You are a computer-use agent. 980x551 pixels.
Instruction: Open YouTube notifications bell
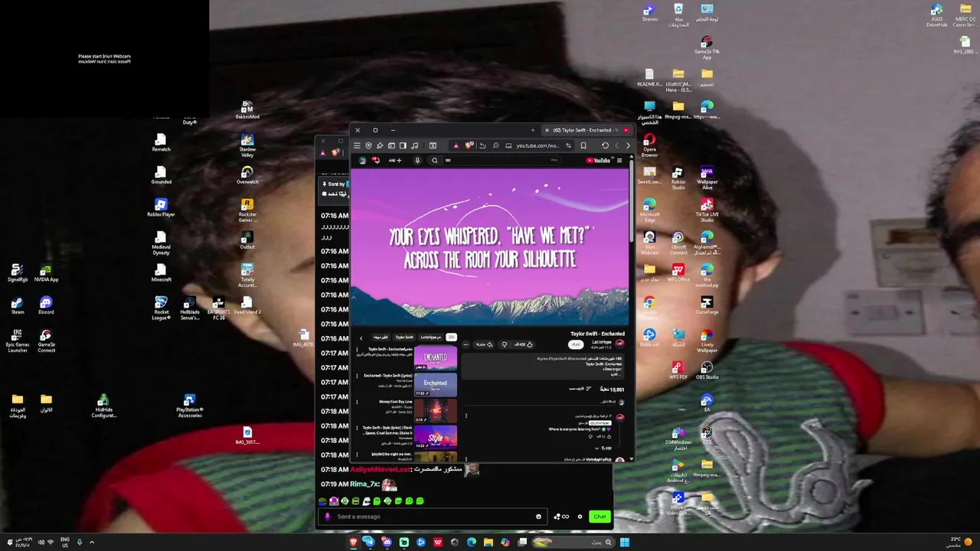[x=376, y=161]
